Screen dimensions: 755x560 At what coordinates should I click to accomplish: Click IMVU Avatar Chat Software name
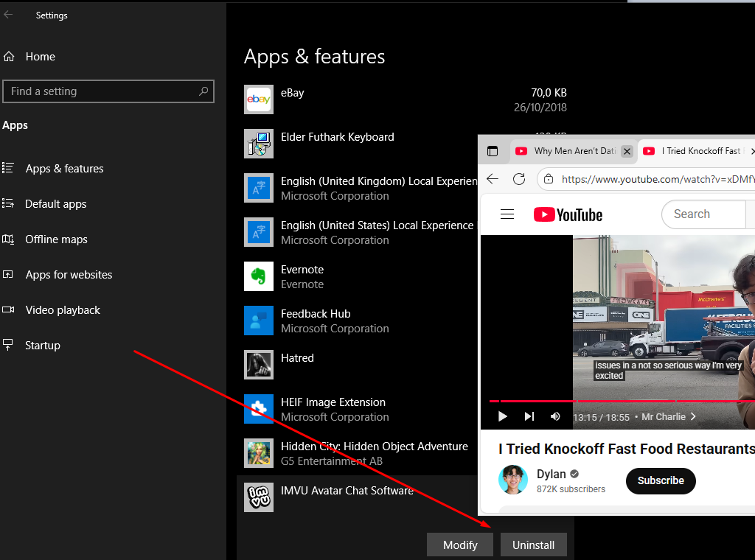(347, 491)
